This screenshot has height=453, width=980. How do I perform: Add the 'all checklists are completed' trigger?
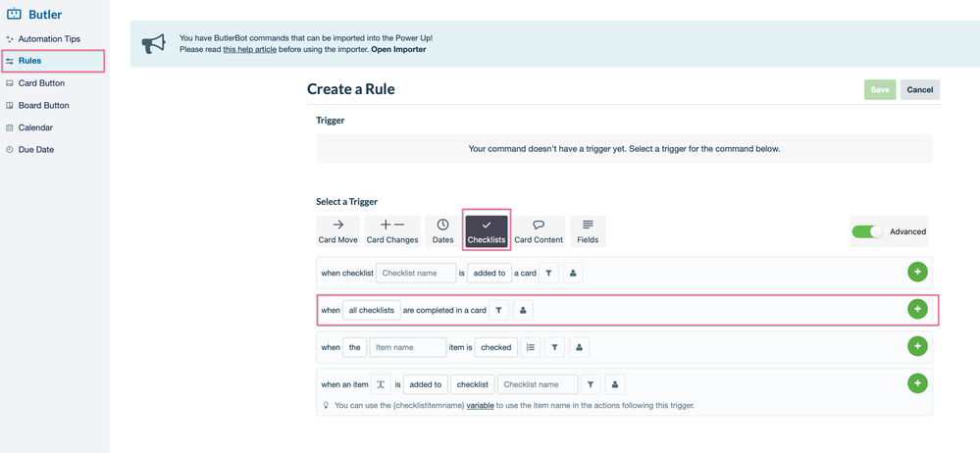[917, 309]
